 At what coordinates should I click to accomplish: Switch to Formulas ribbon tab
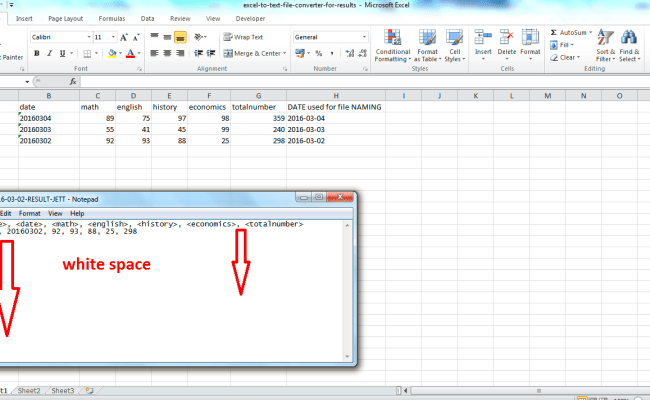[x=112, y=19]
